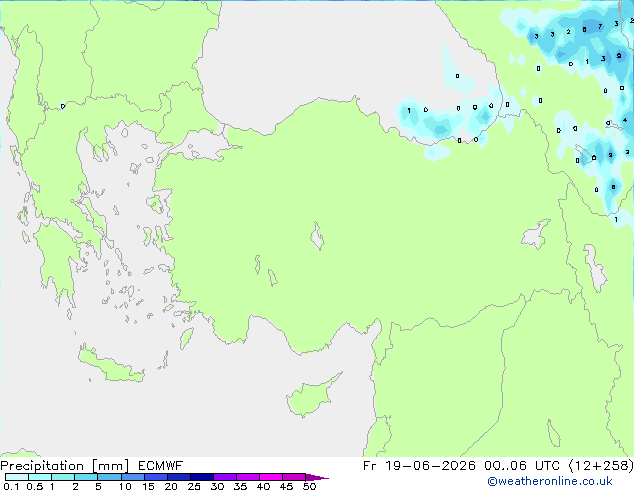Select the 0.1 mm legend color swatch

point(17,477)
